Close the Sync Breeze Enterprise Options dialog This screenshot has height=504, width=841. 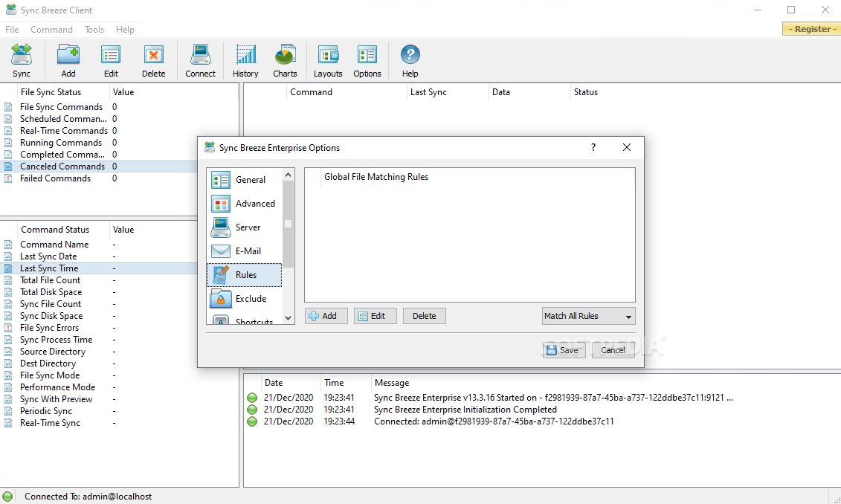tap(626, 147)
